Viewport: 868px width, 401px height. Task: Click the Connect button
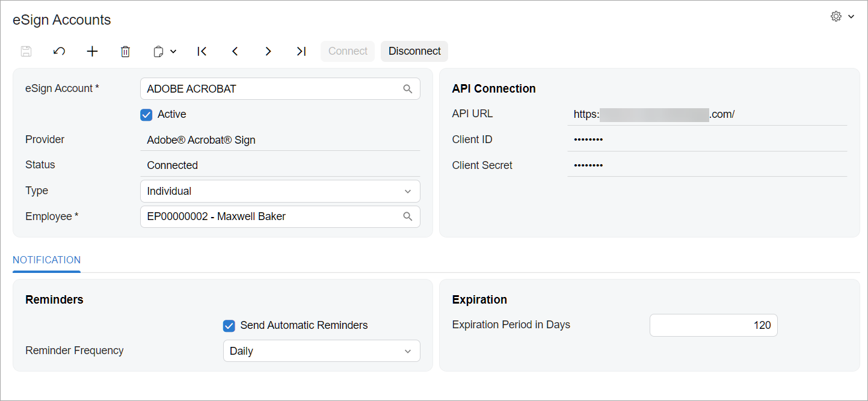click(x=348, y=51)
